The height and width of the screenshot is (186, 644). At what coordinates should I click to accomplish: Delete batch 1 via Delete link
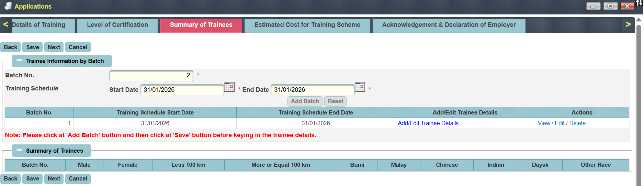(577, 123)
